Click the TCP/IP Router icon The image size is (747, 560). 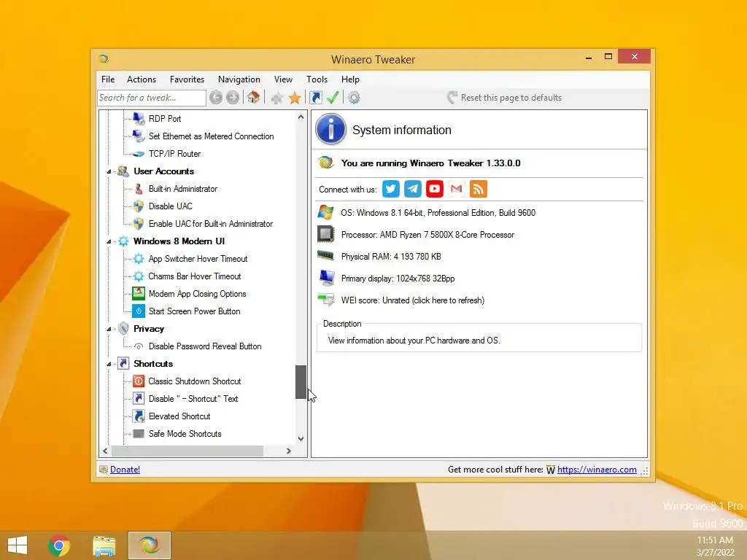tap(139, 154)
